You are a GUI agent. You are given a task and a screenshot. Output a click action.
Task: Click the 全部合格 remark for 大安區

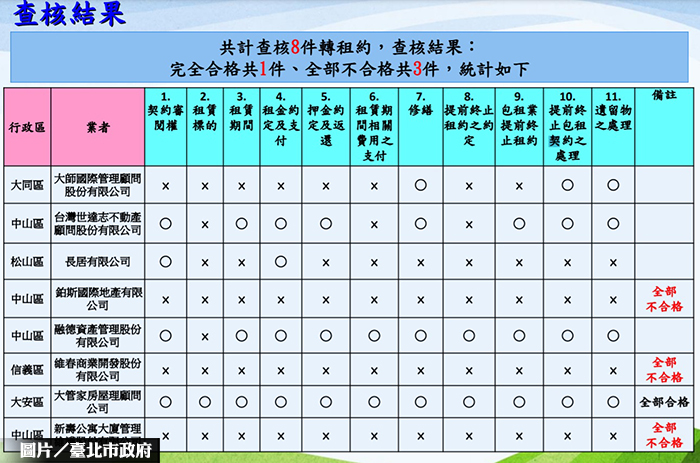[x=664, y=402]
